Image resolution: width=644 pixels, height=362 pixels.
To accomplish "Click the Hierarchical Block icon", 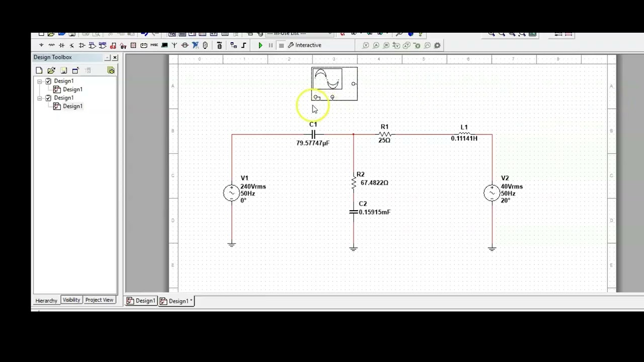I will pos(233,45).
